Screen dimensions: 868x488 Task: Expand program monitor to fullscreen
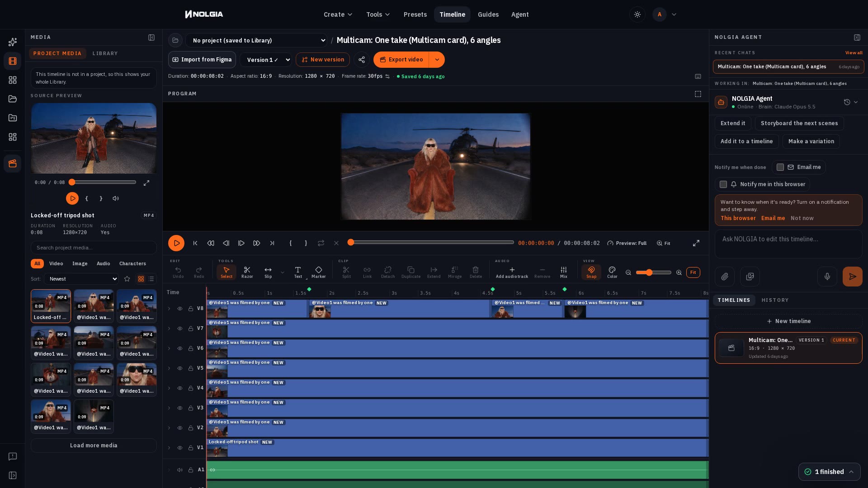(x=696, y=243)
